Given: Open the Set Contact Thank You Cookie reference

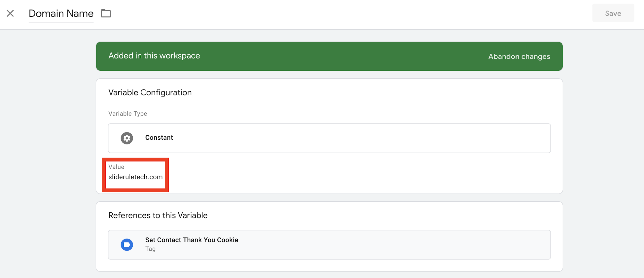Looking at the screenshot, I should (191, 240).
